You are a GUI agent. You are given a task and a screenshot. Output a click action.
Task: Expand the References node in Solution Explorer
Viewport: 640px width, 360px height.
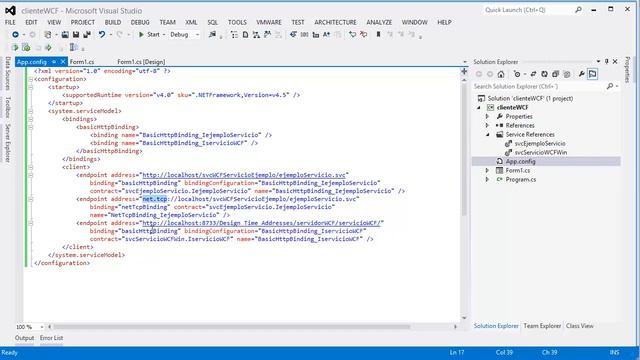tap(487, 125)
